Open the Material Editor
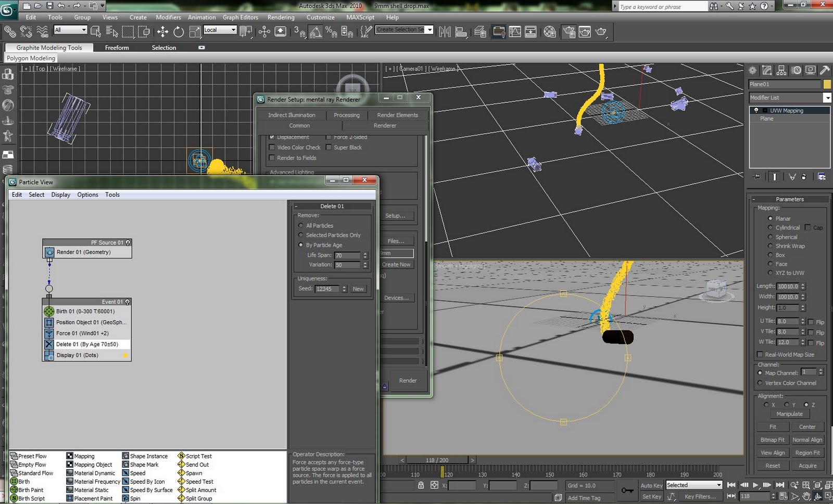The height and width of the screenshot is (504, 833). click(x=550, y=32)
